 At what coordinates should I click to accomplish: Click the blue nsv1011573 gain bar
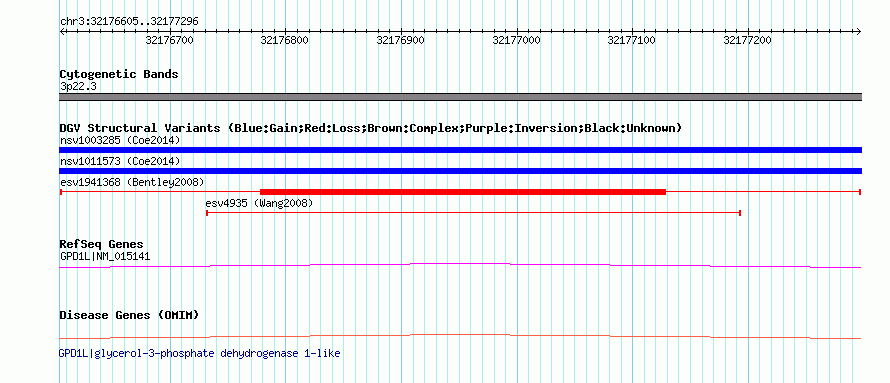460,171
